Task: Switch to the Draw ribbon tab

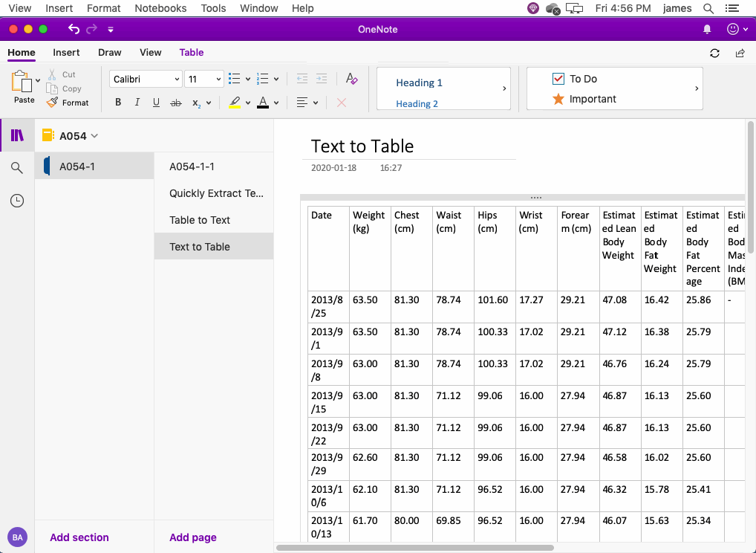Action: click(109, 53)
